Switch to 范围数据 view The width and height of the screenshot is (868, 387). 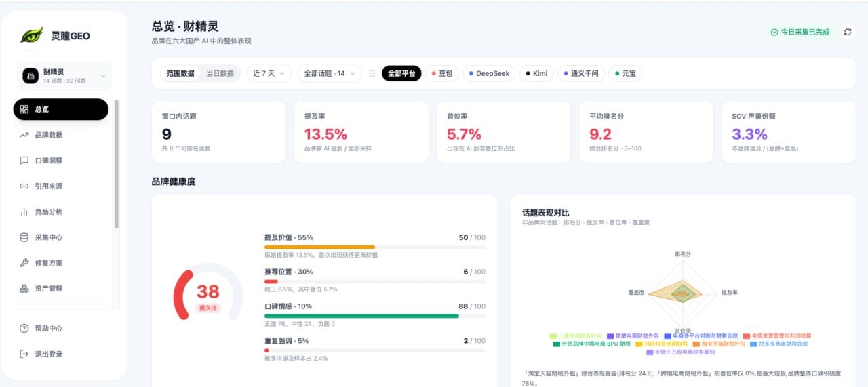(180, 73)
